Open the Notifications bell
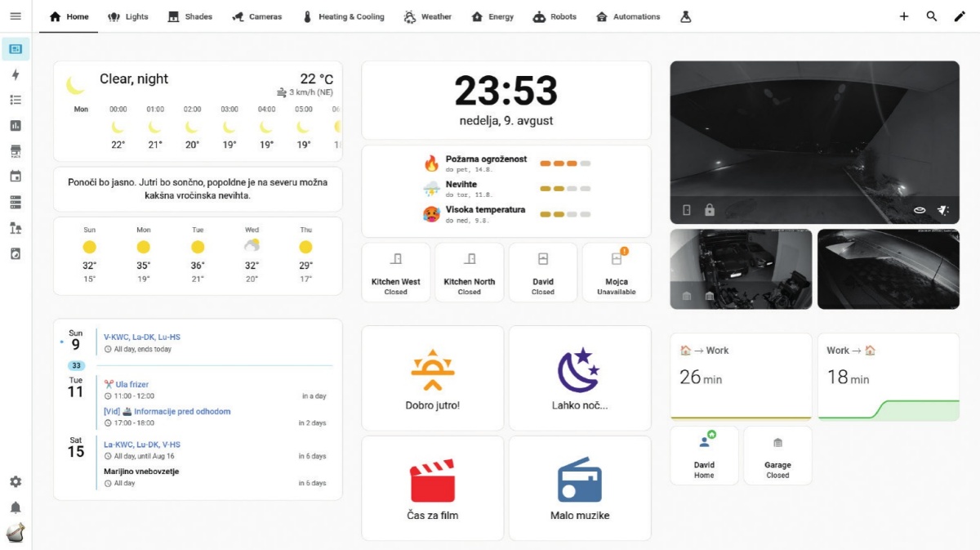This screenshot has width=980, height=550. (16, 508)
